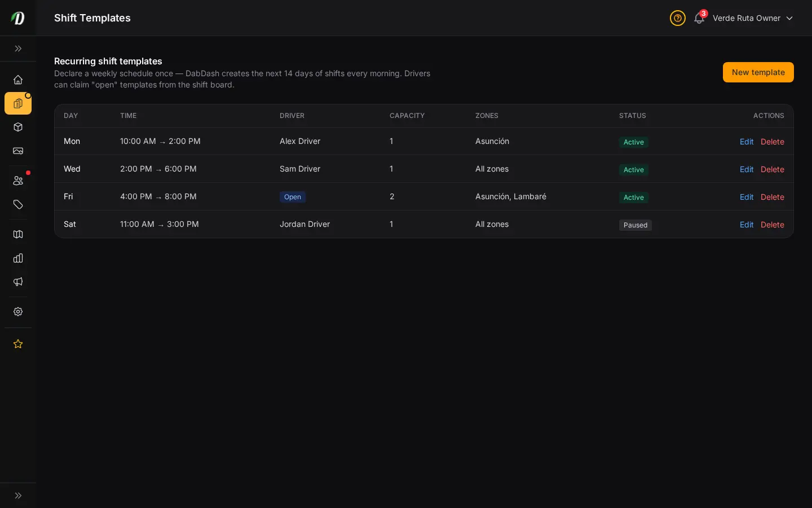Click the Shift Templates page title
This screenshot has height=508, width=812.
(x=92, y=18)
